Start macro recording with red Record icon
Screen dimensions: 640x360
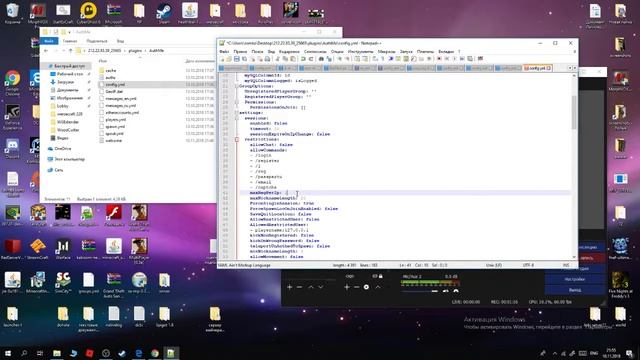click(x=439, y=59)
